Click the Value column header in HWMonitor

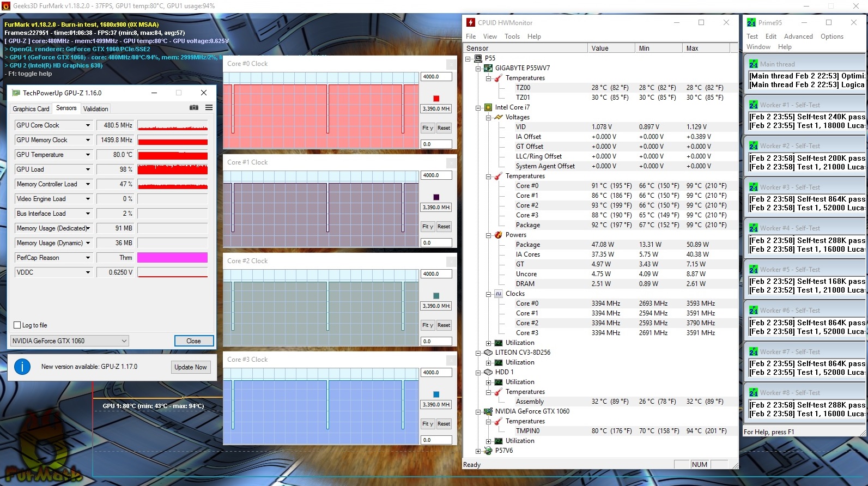611,48
